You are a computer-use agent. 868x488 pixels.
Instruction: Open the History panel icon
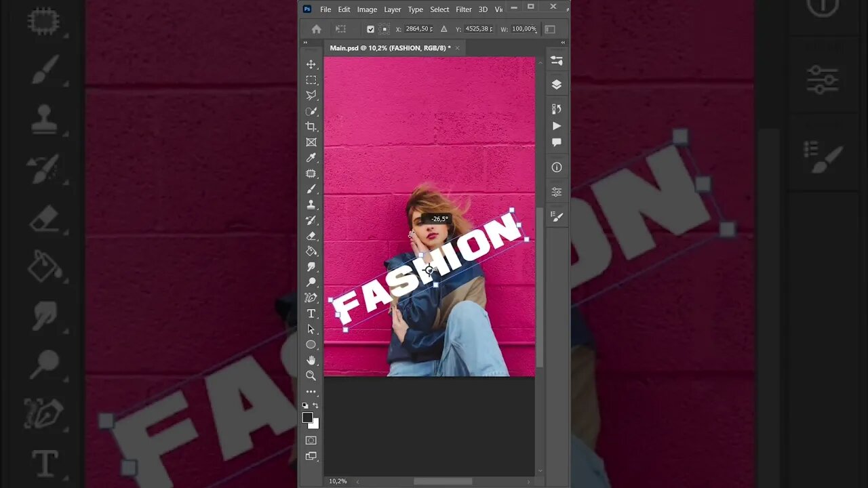(x=557, y=109)
